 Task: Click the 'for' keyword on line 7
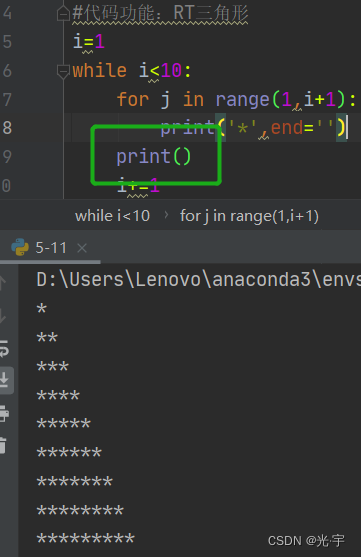point(133,99)
